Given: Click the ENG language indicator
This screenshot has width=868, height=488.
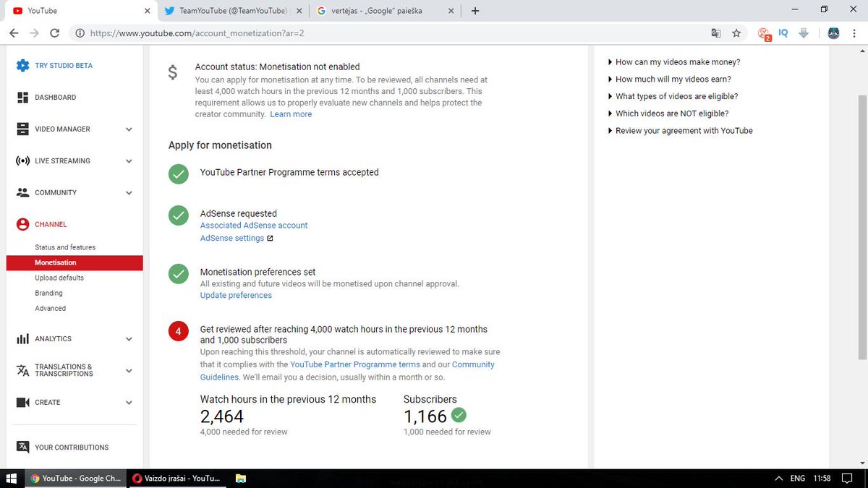Looking at the screenshot, I should 798,478.
